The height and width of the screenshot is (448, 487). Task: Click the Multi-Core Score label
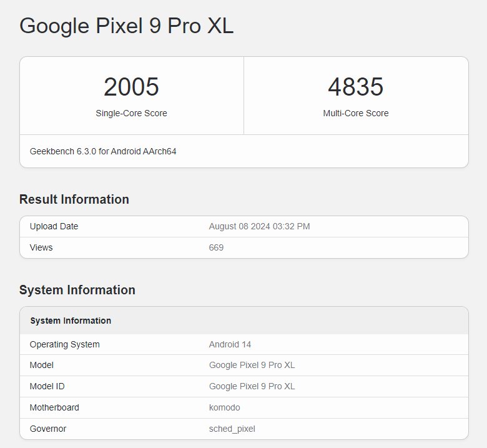355,113
